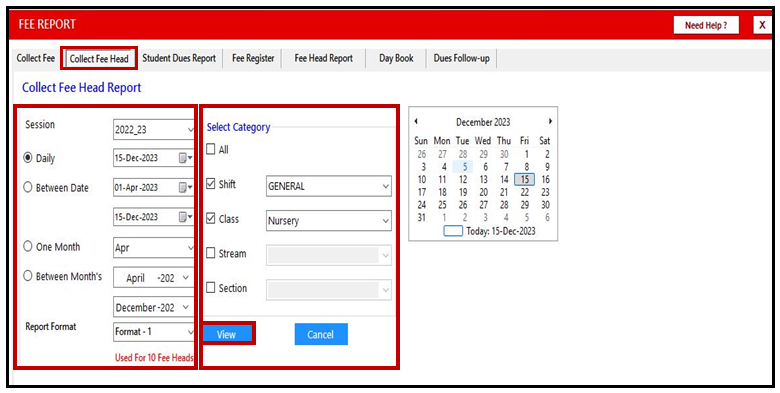Click the December 2023 calendar title
The width and height of the screenshot is (780, 393).
(483, 122)
